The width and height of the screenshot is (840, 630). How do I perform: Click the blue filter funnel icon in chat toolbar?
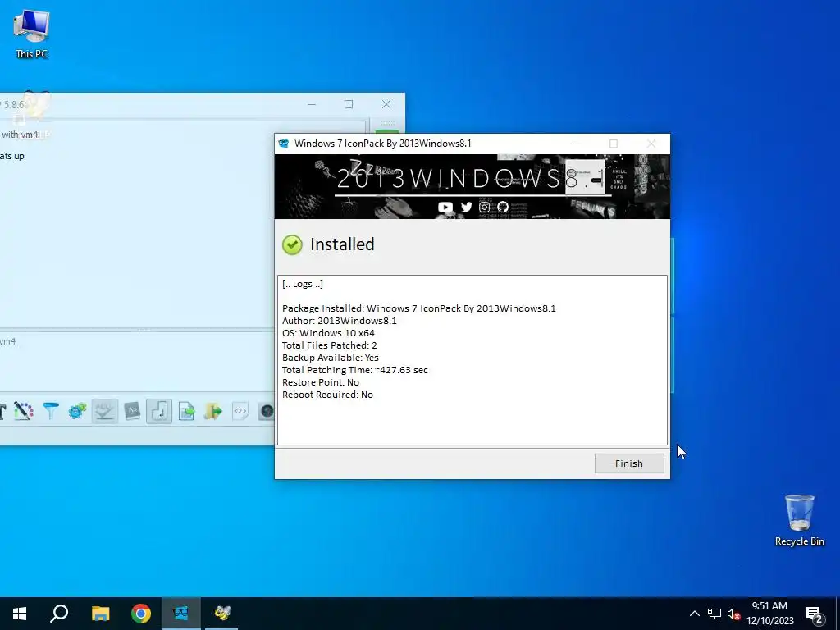tap(51, 412)
